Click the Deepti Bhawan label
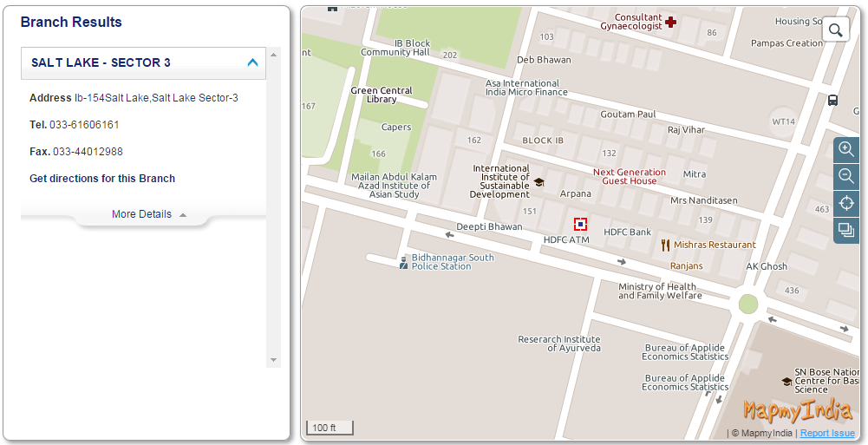Image resolution: width=868 pixels, height=445 pixels. click(x=489, y=227)
